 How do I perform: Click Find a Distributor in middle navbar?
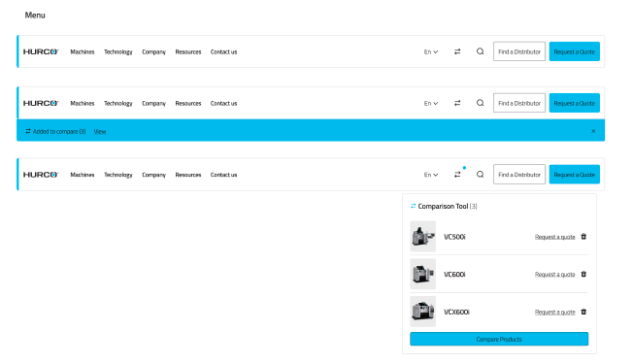click(519, 103)
